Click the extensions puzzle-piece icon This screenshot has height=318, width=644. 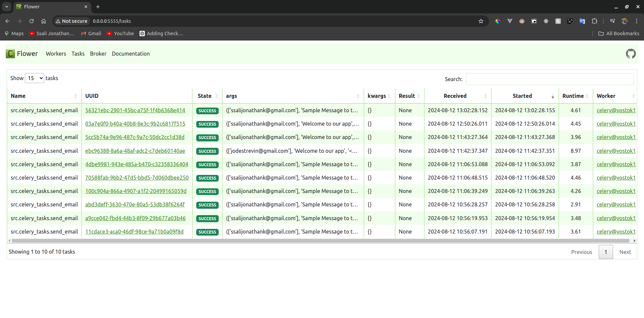point(594,21)
